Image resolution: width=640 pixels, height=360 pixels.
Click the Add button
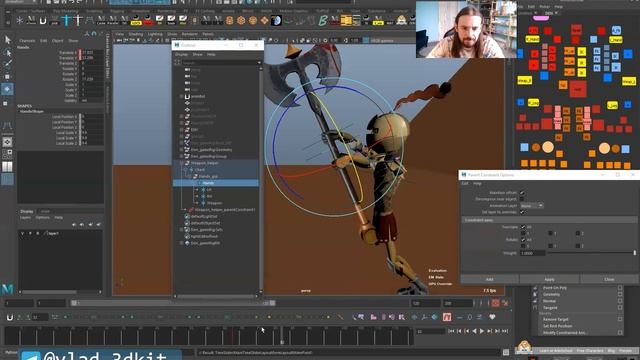coord(489,279)
